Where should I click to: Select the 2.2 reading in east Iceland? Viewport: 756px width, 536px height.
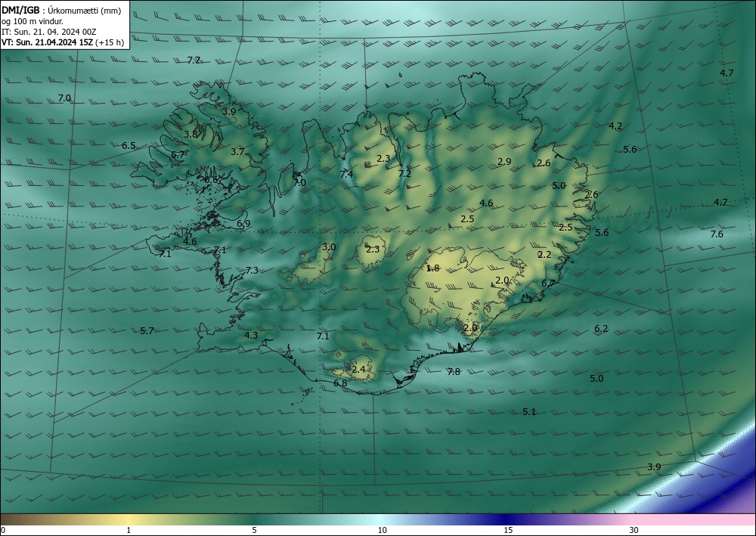545,255
